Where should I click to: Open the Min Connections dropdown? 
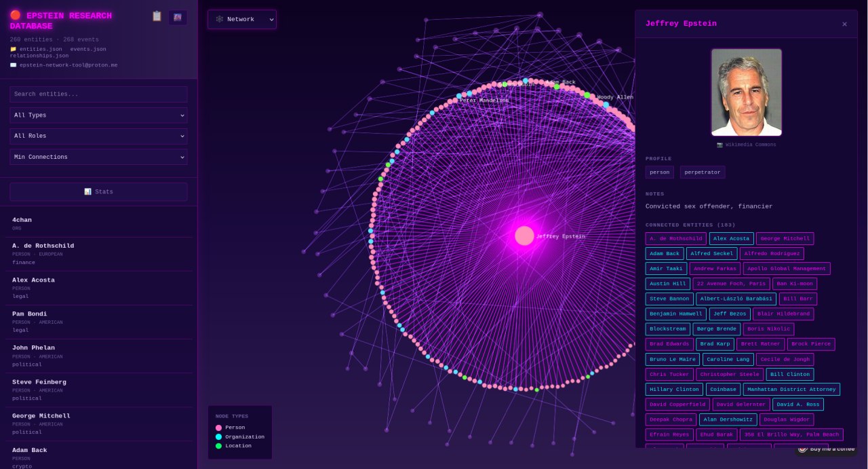(98, 157)
